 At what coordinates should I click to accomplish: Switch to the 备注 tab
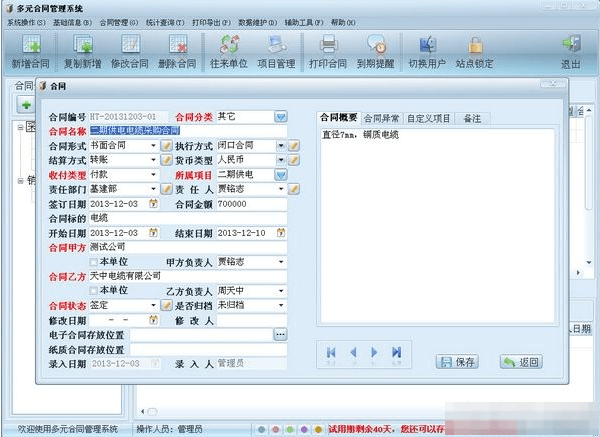[x=472, y=119]
